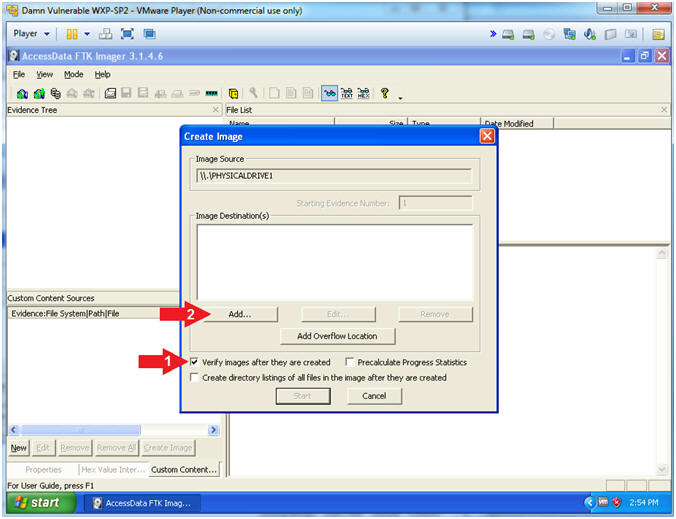676x519 pixels.
Task: Click VMware CD/DVD drive device icon
Action: 549,34
